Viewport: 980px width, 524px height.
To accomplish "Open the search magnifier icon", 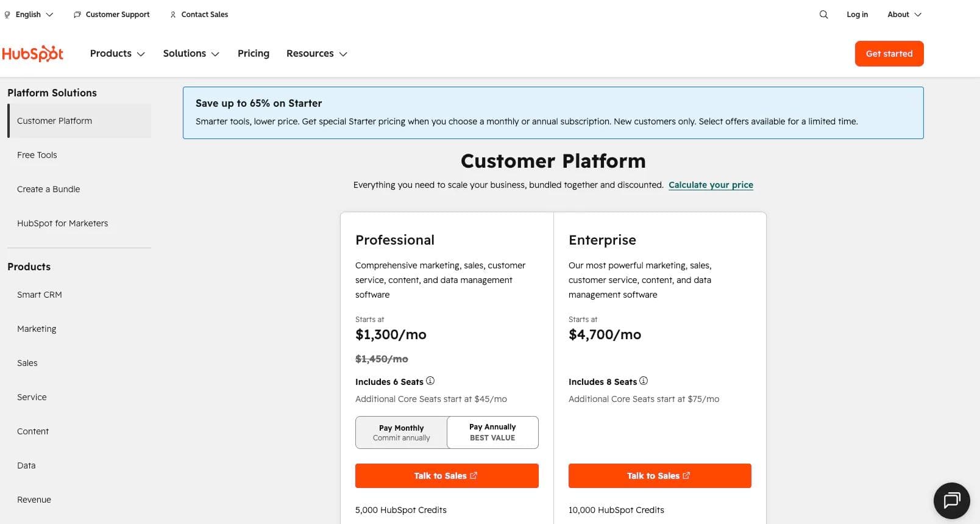I will tap(823, 15).
